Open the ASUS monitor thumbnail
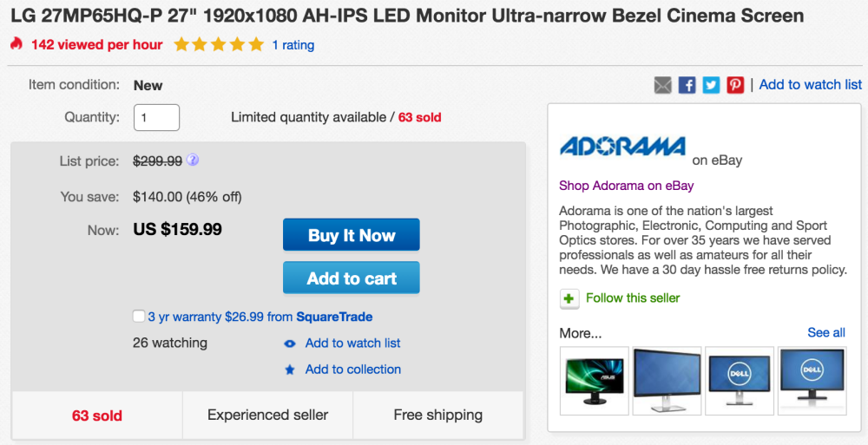This screenshot has width=868, height=445. click(x=595, y=381)
